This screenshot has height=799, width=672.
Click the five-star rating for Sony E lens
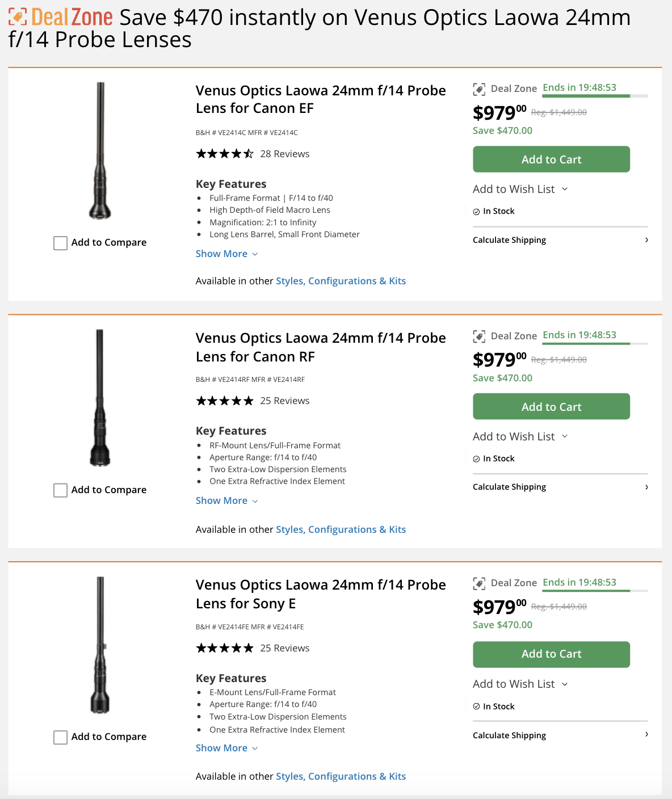225,648
